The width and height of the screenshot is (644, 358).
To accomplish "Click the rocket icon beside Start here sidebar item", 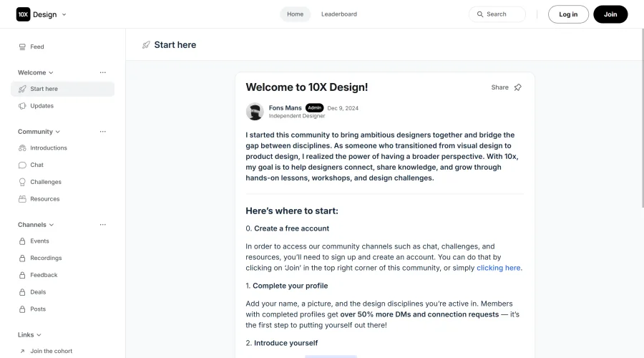I will pos(22,89).
